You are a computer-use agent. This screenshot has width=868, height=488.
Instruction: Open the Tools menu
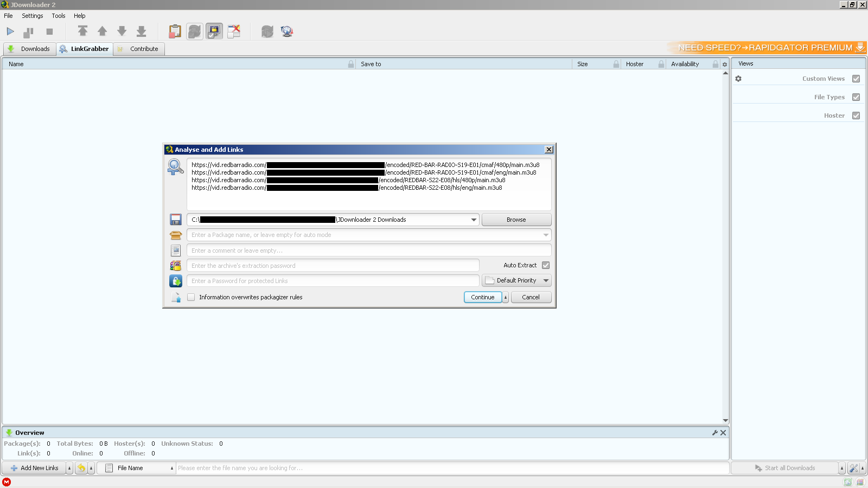(59, 16)
